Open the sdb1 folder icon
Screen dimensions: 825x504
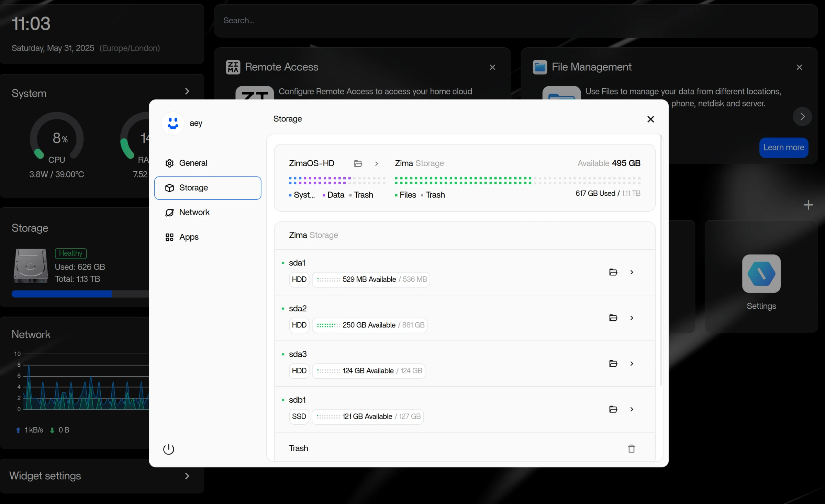(613, 409)
